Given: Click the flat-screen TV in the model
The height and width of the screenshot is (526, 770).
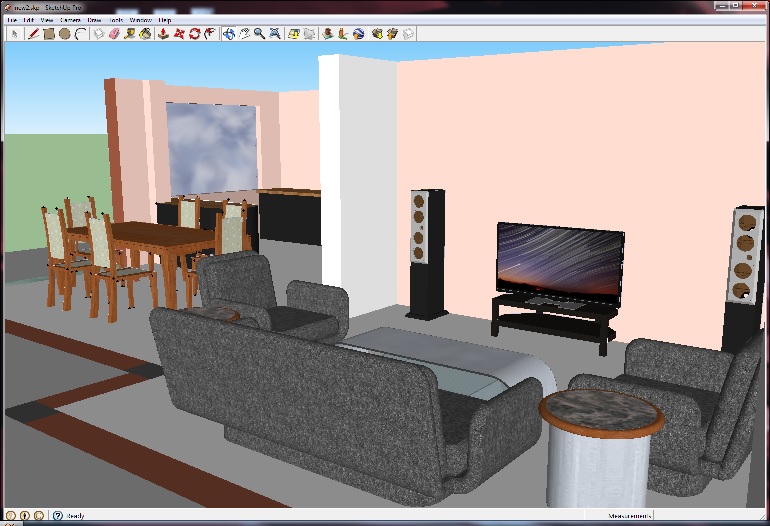Looking at the screenshot, I should tap(559, 262).
